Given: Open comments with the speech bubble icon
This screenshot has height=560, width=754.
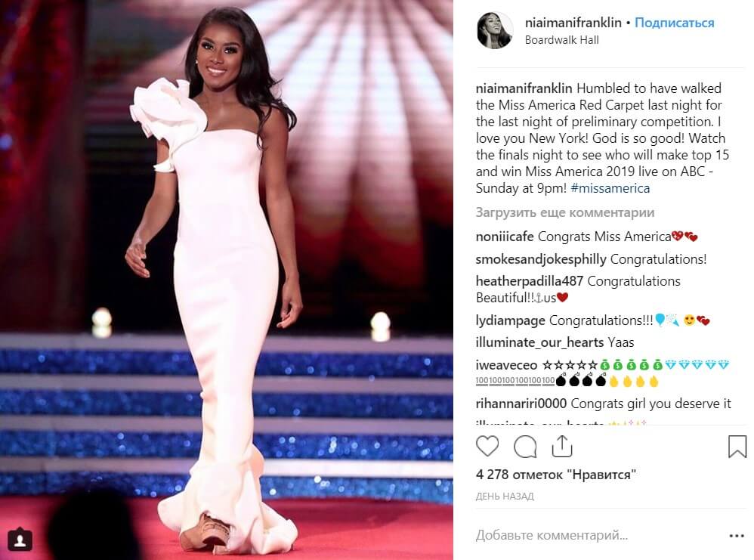Looking at the screenshot, I should 524,447.
